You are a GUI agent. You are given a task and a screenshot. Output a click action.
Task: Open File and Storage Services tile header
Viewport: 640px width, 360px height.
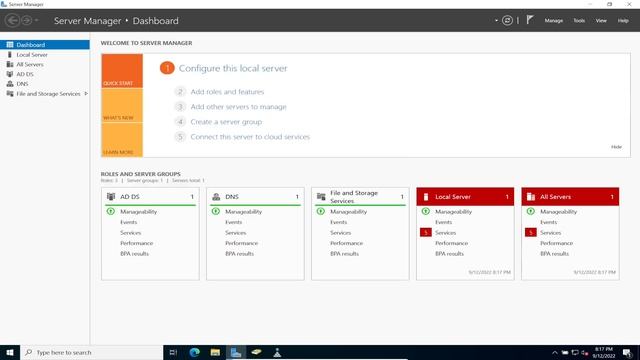coord(360,196)
